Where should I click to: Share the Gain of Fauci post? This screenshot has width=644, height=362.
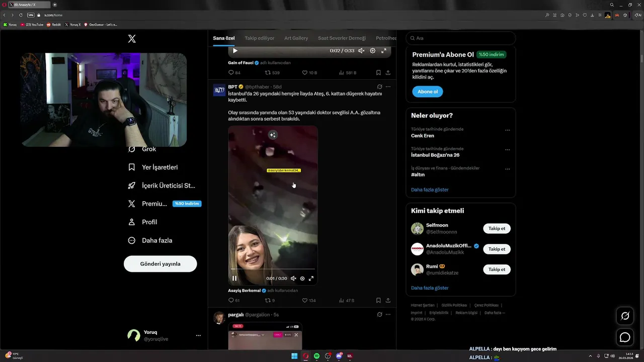388,73
